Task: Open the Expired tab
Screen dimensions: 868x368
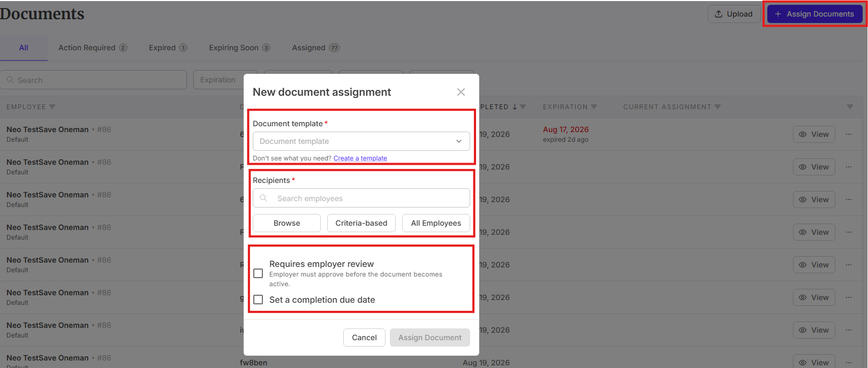Action: point(168,48)
